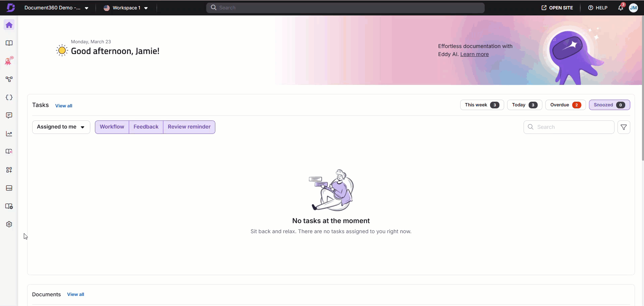Open the Home dashboard icon in sidebar
Screen dimensions: 644x306
click(x=9, y=25)
